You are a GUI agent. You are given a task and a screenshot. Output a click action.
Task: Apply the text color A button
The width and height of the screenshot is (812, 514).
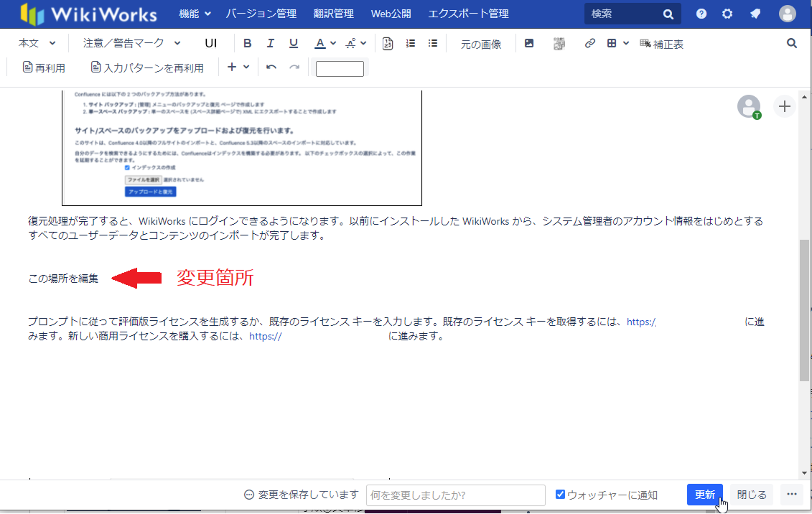click(x=320, y=43)
